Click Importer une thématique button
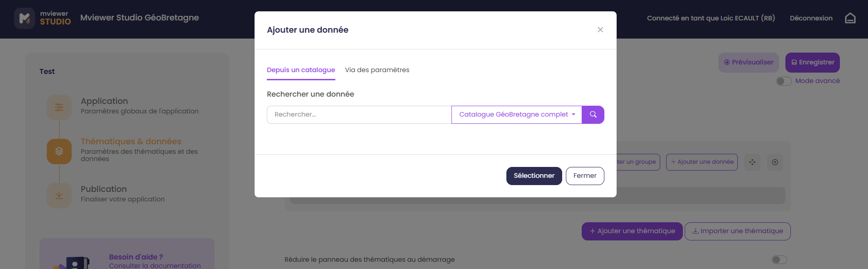 (x=738, y=231)
